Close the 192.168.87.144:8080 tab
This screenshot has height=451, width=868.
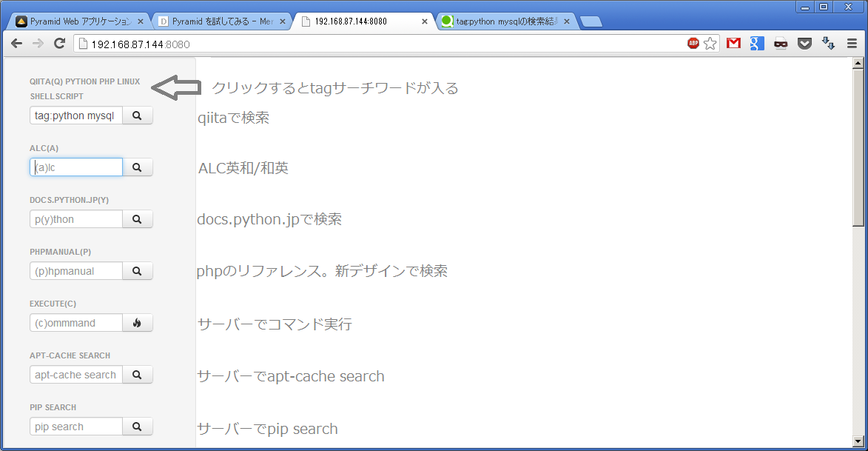coord(425,21)
